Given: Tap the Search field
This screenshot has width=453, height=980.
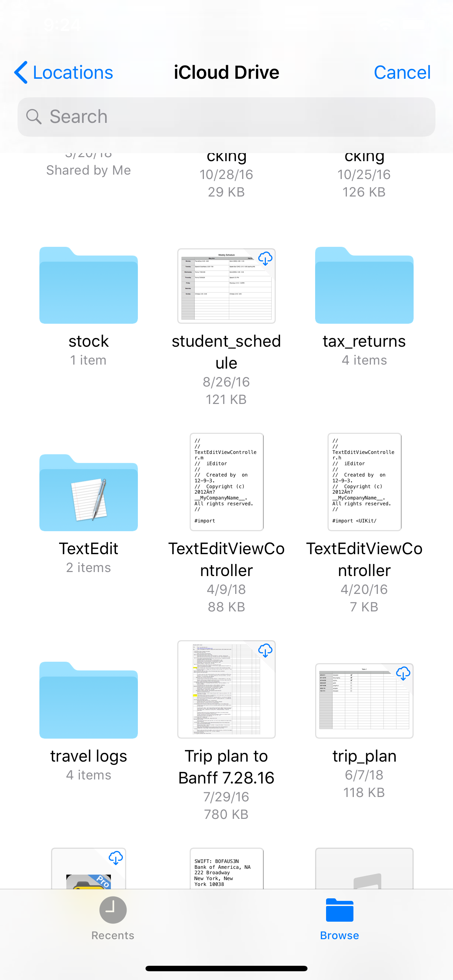Looking at the screenshot, I should (x=226, y=117).
